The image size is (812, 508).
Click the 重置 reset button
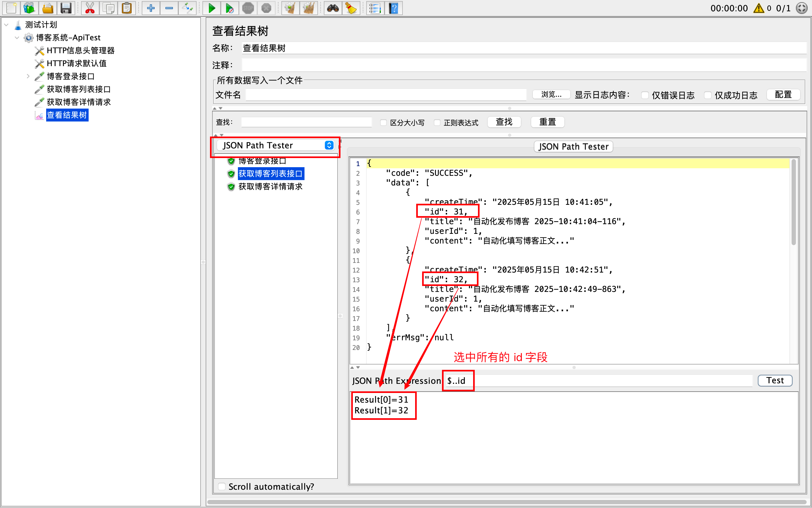click(x=548, y=122)
